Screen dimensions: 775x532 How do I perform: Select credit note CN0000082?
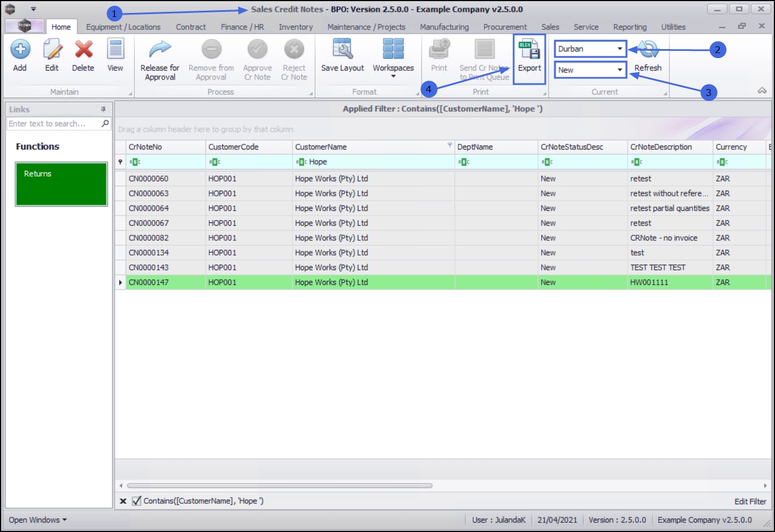[x=148, y=238]
